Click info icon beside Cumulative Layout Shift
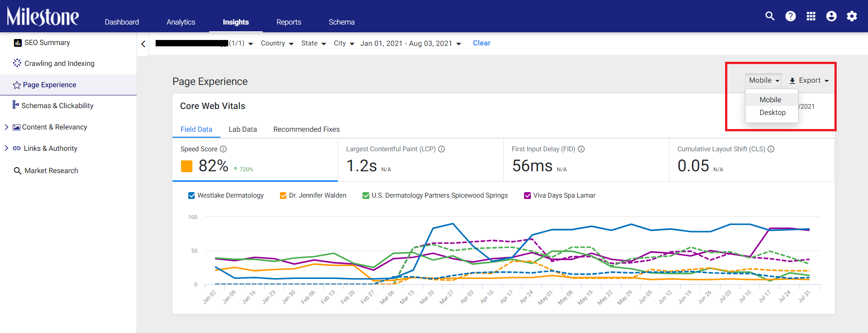The height and width of the screenshot is (333, 868). click(x=771, y=149)
